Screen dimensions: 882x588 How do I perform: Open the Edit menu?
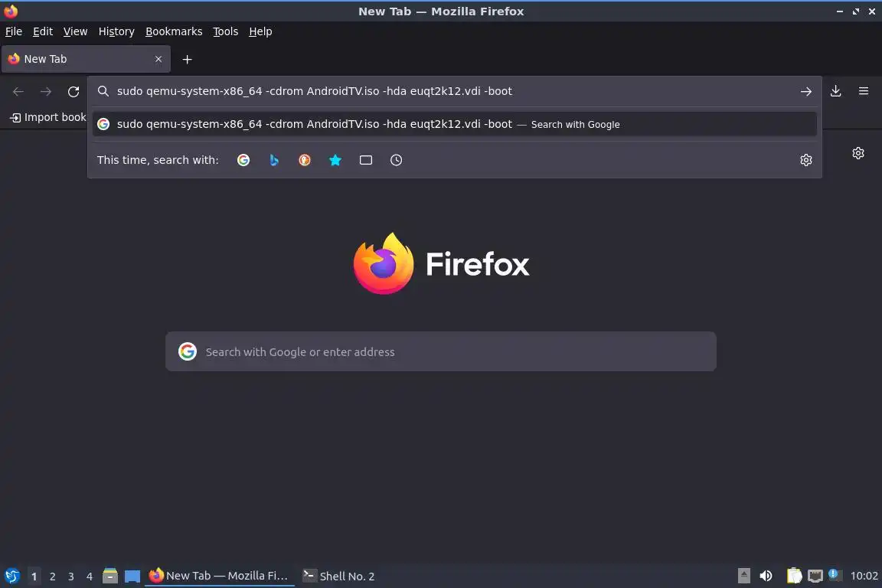tap(43, 31)
